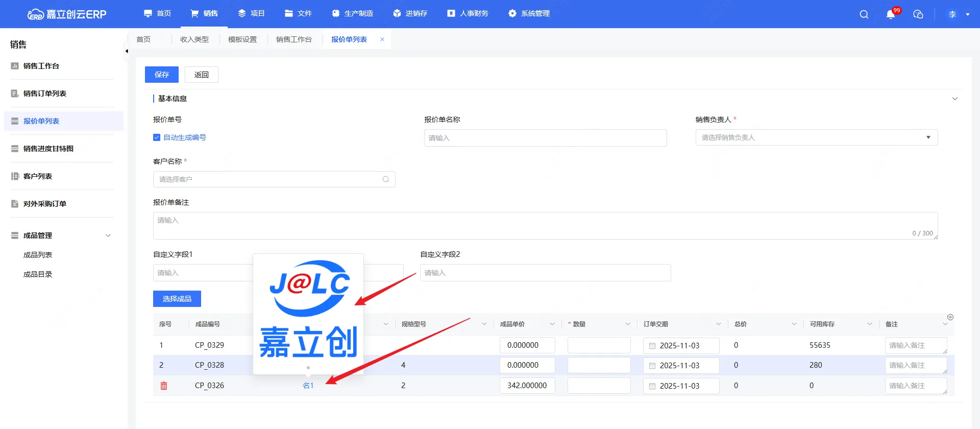Viewport: 980px width, 429px height.
Task: Open the 生产制造 top menu
Action: (353, 13)
